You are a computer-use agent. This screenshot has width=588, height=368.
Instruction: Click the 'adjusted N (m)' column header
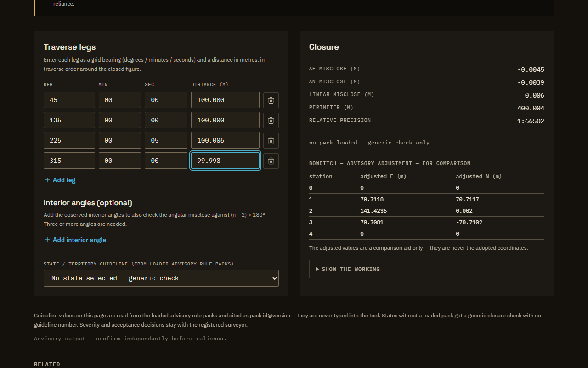[x=479, y=176]
